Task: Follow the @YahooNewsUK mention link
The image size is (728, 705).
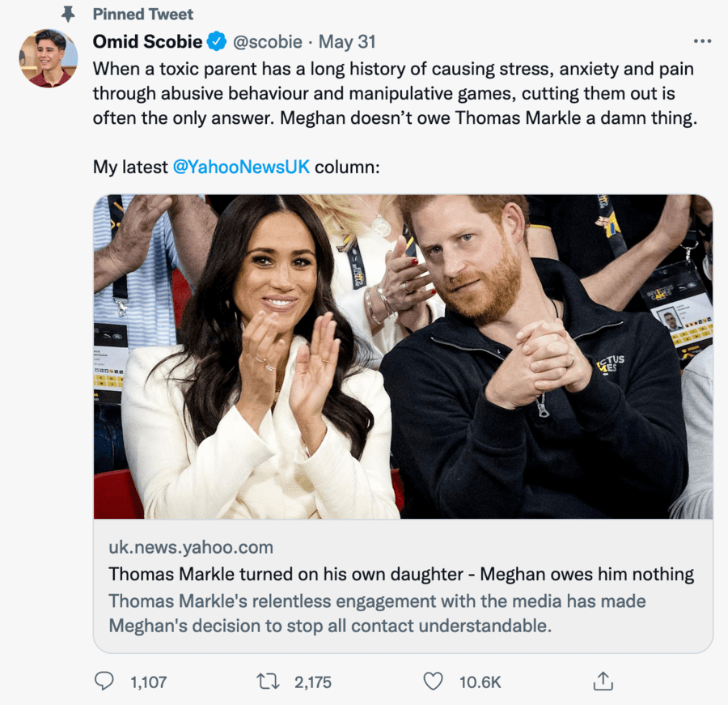Action: 241,168
